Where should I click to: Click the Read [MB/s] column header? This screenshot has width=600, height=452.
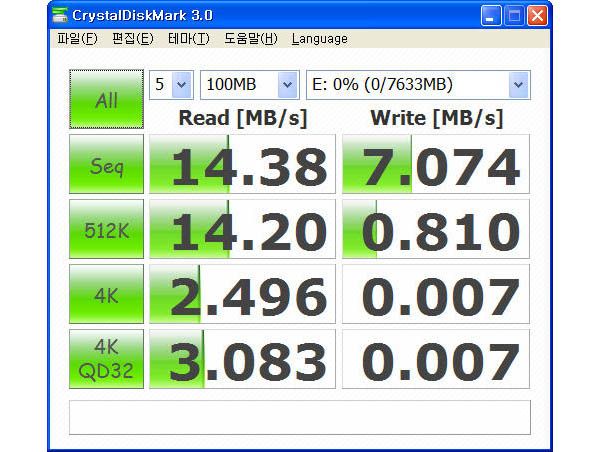[243, 118]
